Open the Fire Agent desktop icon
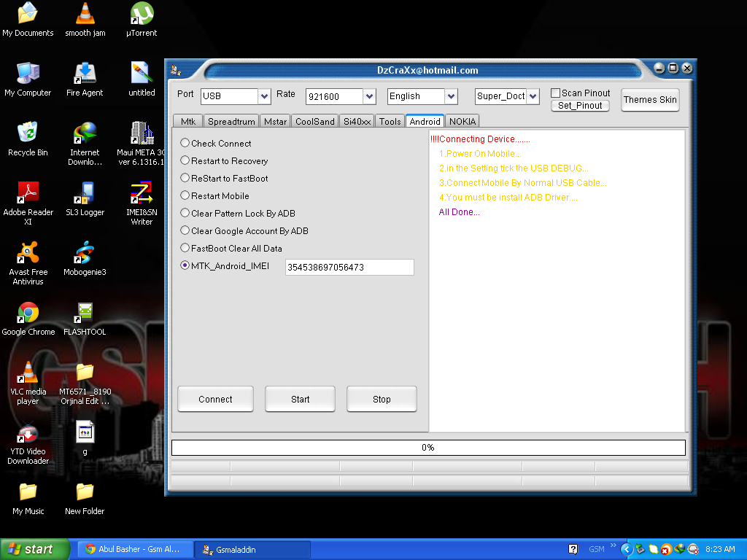This screenshot has width=747, height=560. [x=85, y=74]
